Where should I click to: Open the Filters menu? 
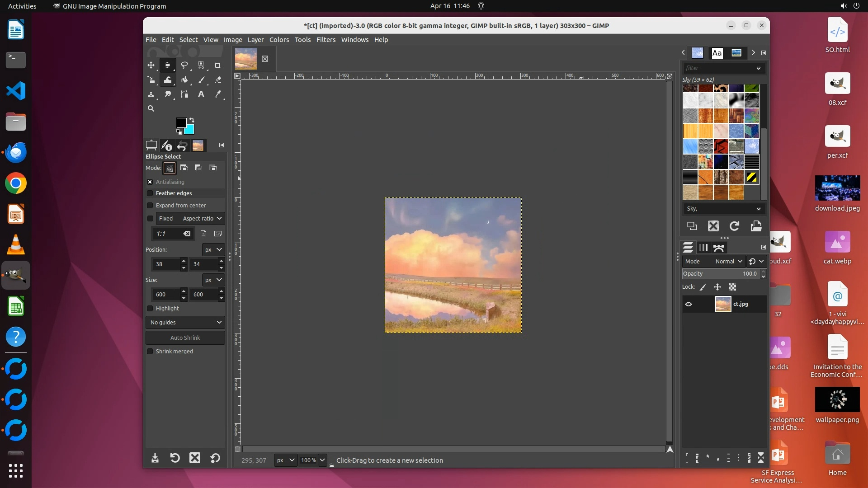[x=325, y=40]
